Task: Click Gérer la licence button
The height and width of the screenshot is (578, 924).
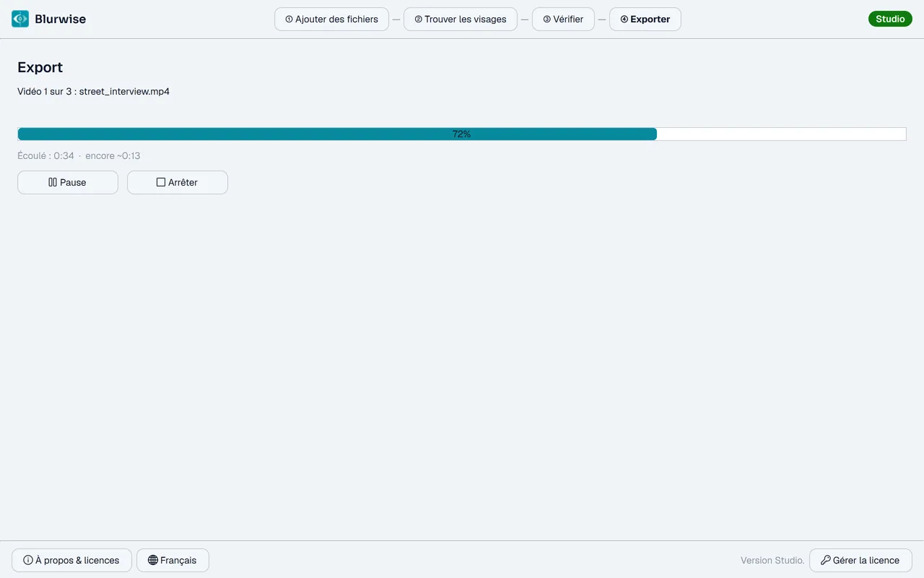Action: (860, 560)
